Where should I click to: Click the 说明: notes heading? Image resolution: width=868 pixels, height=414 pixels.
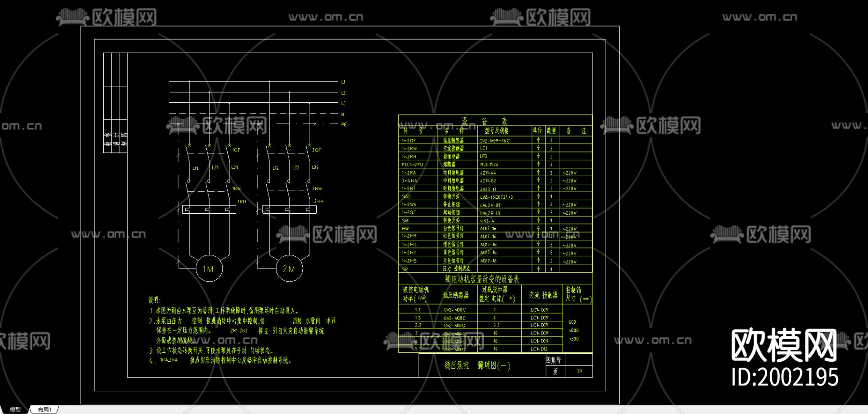click(154, 300)
